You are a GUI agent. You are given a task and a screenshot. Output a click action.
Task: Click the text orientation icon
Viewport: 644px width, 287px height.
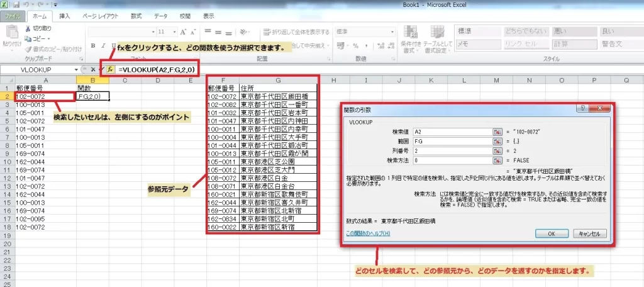pyautogui.click(x=244, y=31)
